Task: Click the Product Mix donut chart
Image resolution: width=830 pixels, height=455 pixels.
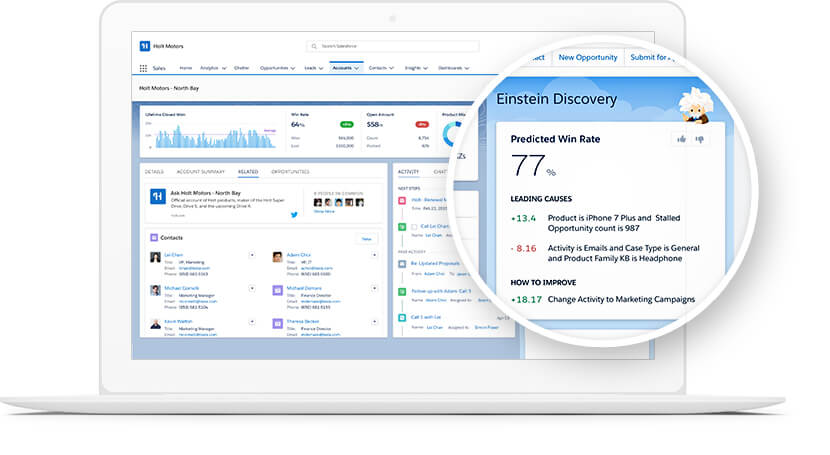Action: 453,134
